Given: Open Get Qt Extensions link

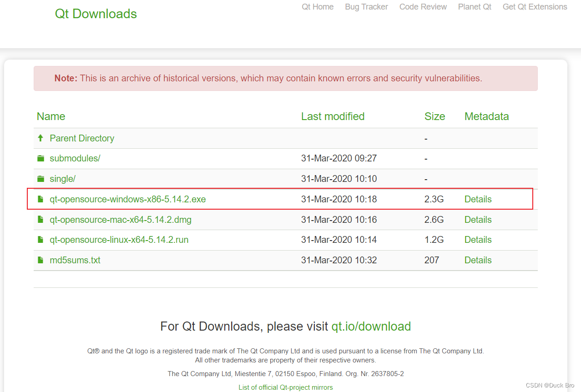Looking at the screenshot, I should [x=535, y=7].
